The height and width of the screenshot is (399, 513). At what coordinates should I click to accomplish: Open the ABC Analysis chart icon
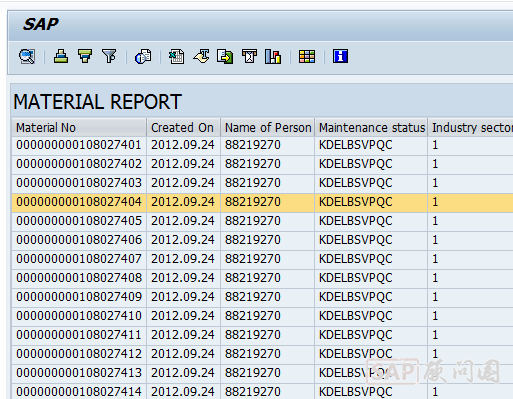(273, 56)
